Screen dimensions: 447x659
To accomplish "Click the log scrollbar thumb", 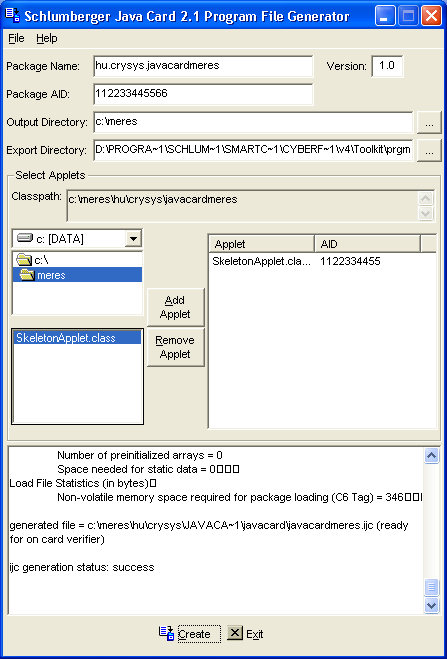I will (x=431, y=587).
